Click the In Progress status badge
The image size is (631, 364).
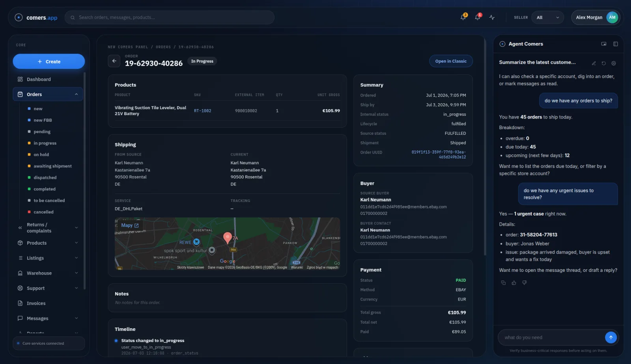point(202,61)
